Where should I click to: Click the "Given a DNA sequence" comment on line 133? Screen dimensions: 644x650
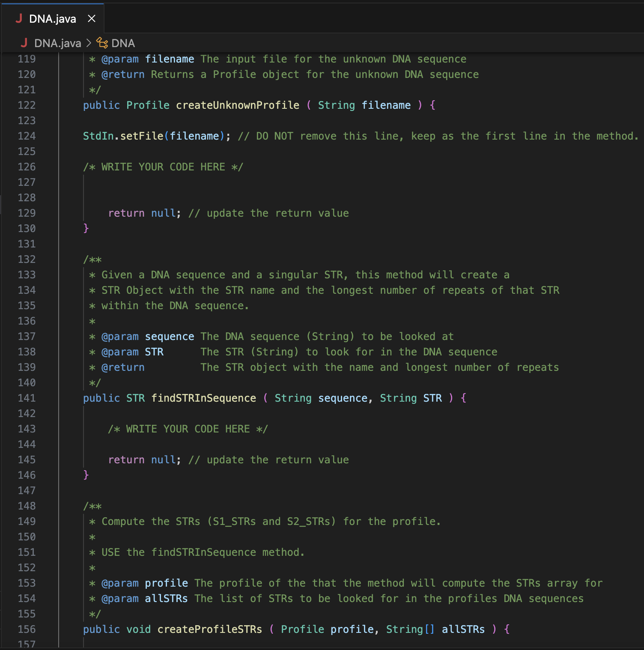(x=299, y=275)
